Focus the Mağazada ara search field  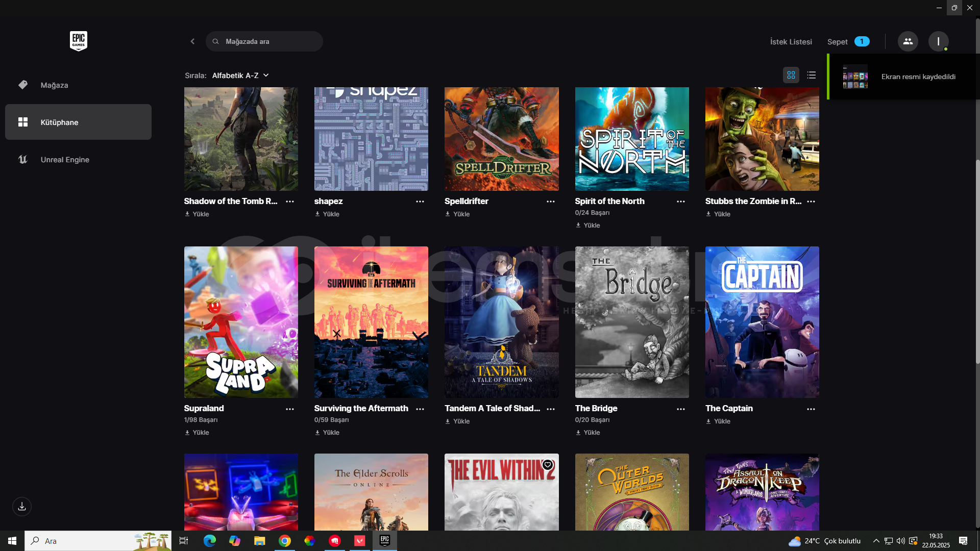(264, 41)
